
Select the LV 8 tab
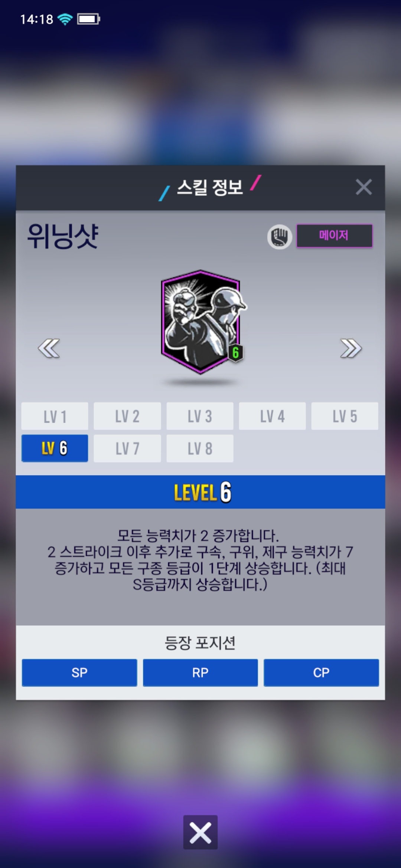(200, 448)
